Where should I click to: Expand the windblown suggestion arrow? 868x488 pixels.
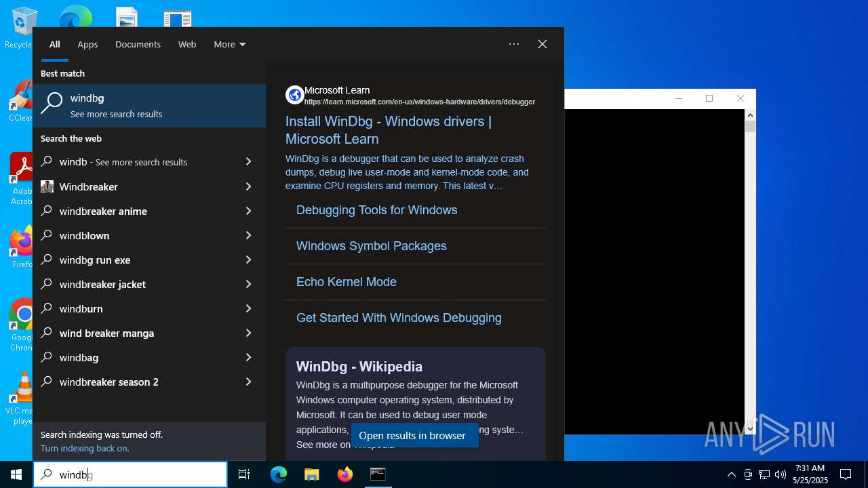click(x=248, y=235)
